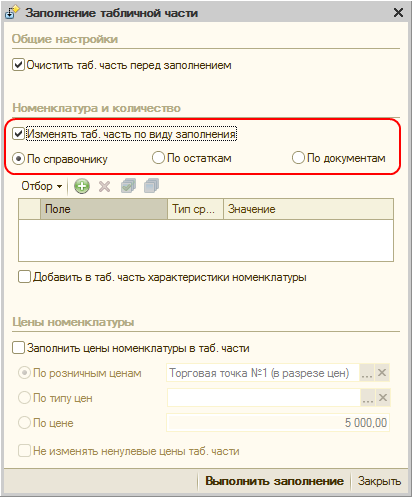412x497 pixels.
Task: Uncheck all filter rows icon
Action: [x=151, y=186]
